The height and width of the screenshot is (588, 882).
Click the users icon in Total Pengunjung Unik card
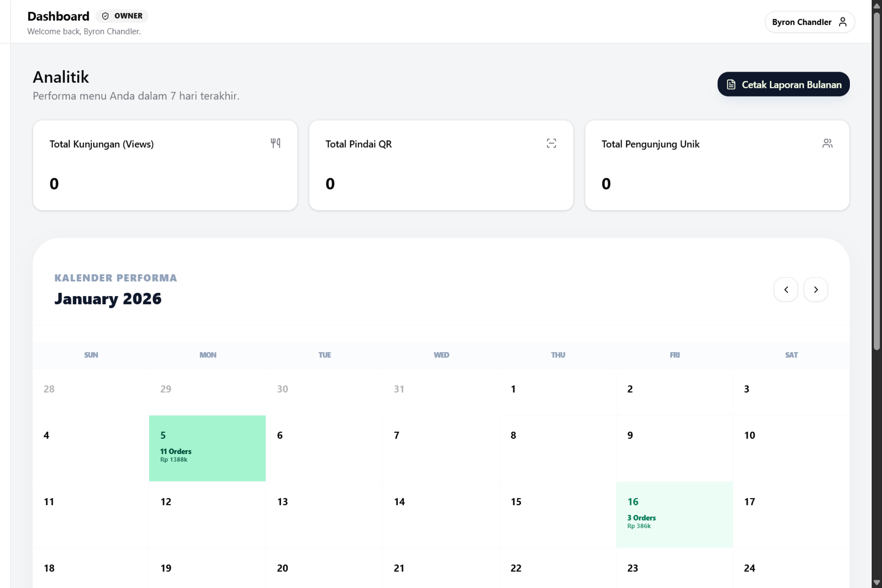pos(827,143)
